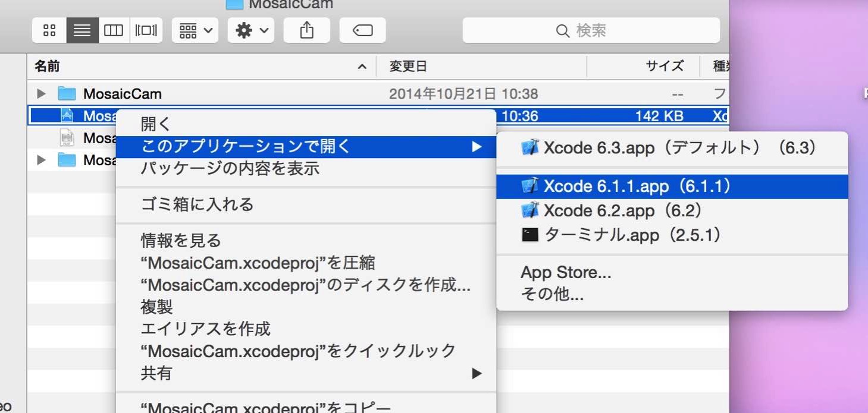Screen dimensions: 868x413
Task: Choose “MosaicCam.xcodeproj”を圧縮
Action: coord(306,263)
